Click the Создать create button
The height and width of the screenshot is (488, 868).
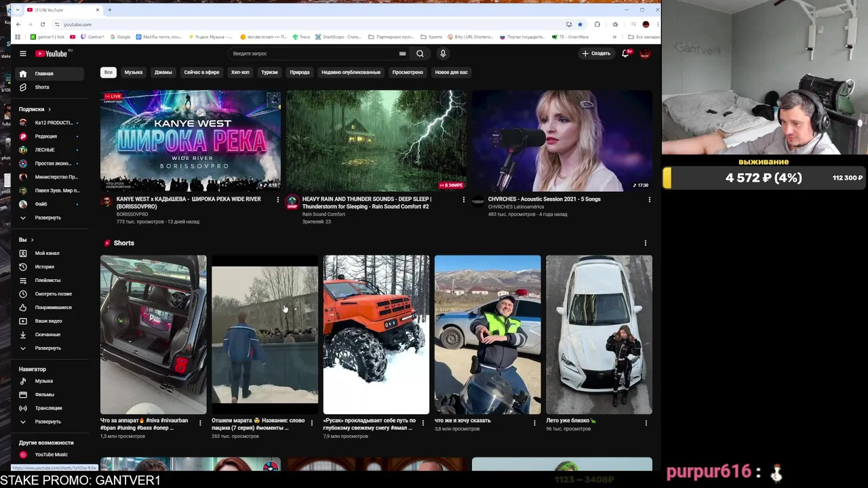596,54
